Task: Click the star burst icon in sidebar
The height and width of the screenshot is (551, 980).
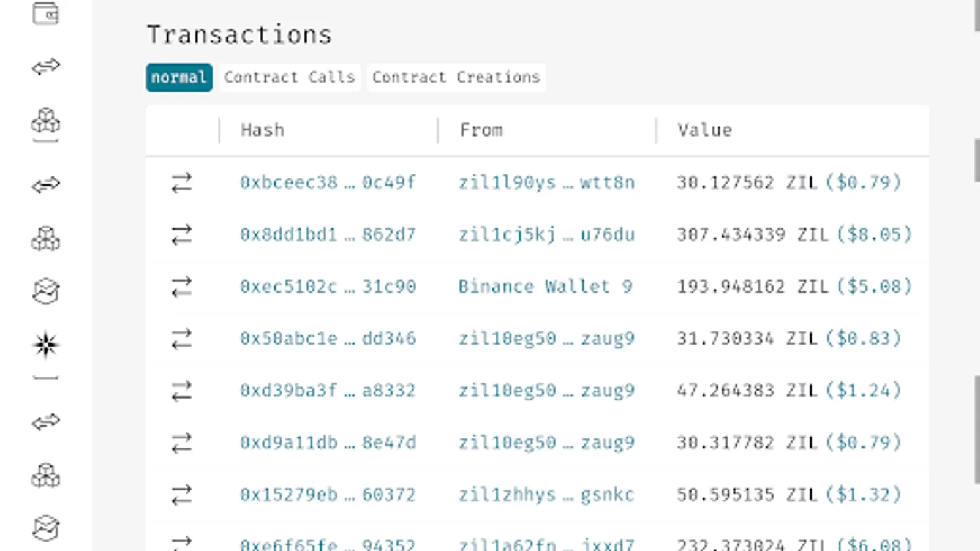Action: coord(45,345)
